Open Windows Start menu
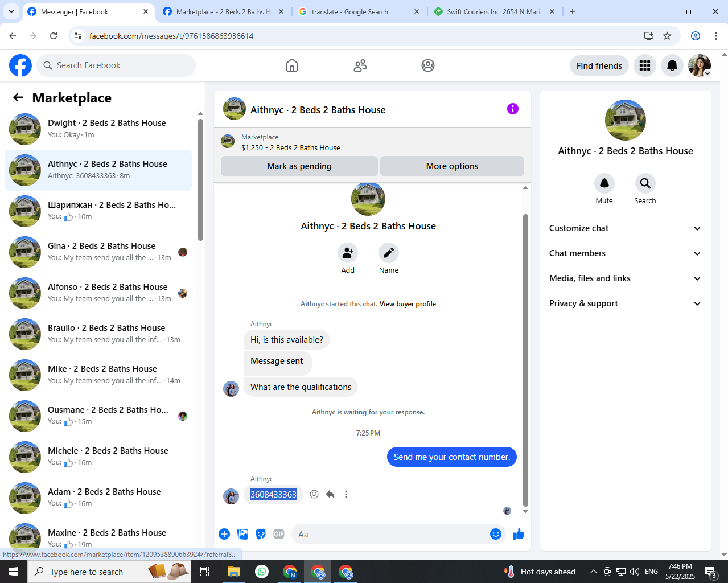The image size is (728, 583). (x=14, y=572)
